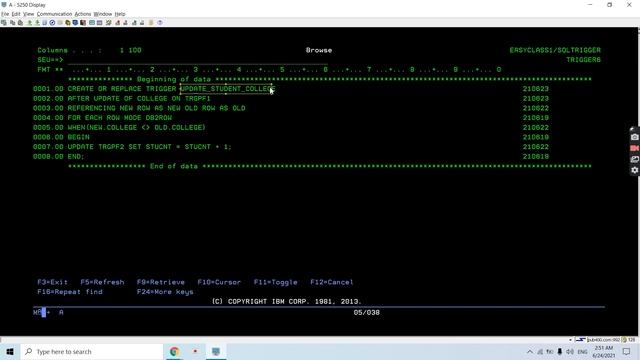Click the UPDATE_STUDENT_COLLEGE trigger name
Viewport: 640px width, 360px height.
[228, 89]
